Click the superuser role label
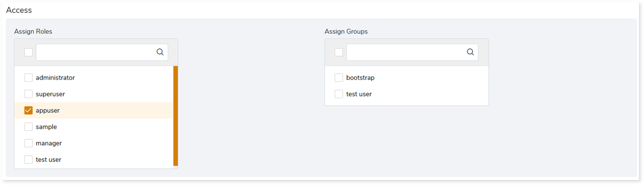This screenshot has height=185, width=644. point(50,94)
